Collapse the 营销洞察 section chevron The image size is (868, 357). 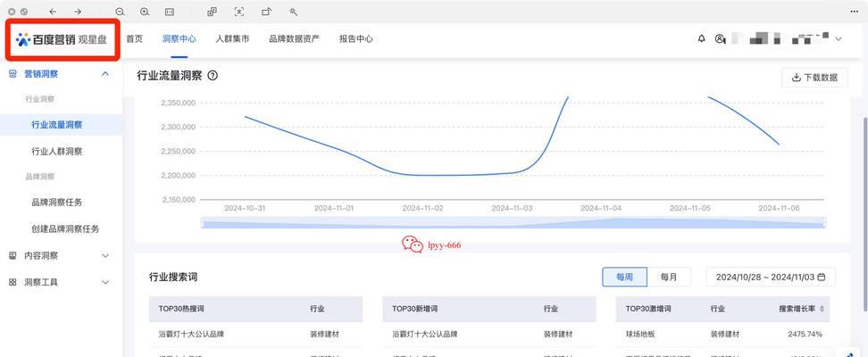click(x=105, y=73)
